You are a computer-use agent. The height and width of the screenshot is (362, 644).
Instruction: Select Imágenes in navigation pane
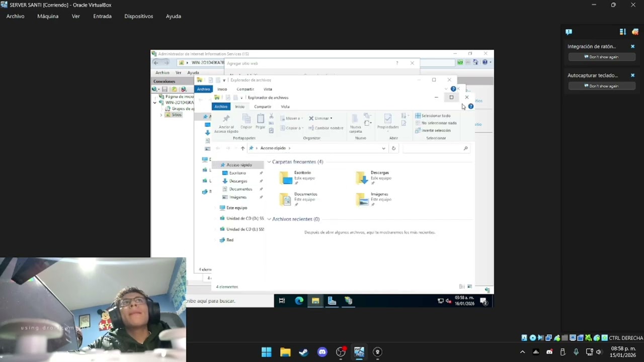click(x=238, y=197)
